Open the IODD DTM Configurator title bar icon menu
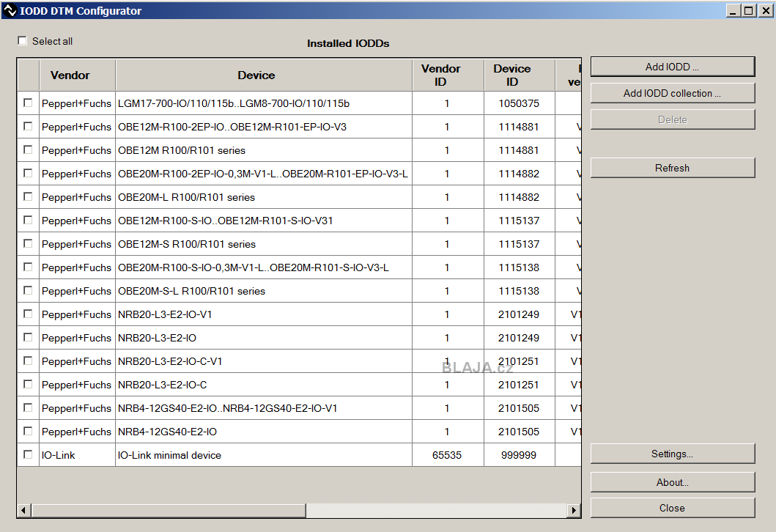 coord(10,10)
